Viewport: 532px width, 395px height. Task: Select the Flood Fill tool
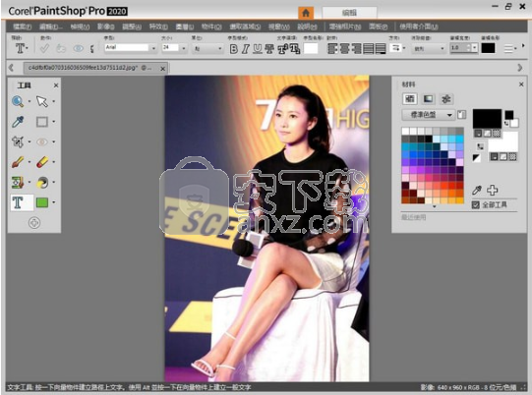(42, 183)
